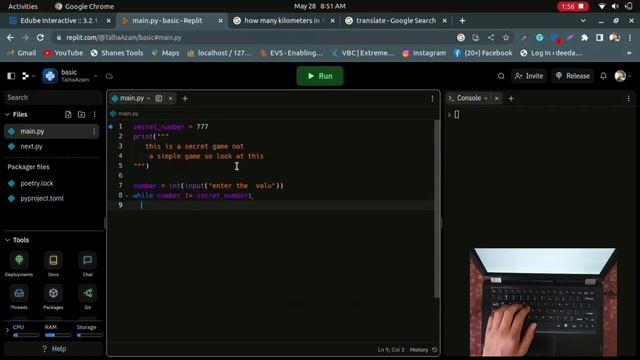Reload the page in Chrome
This screenshot has width=640, height=360.
[40, 38]
